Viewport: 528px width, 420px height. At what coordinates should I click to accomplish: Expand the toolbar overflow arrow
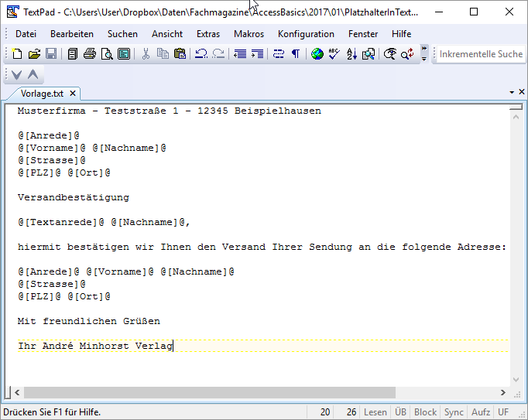(423, 54)
